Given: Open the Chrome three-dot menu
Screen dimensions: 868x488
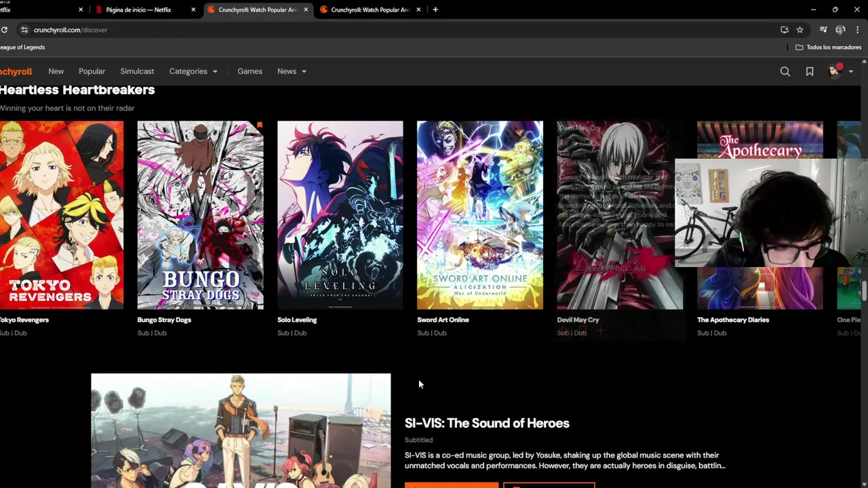Looking at the screenshot, I should (858, 30).
